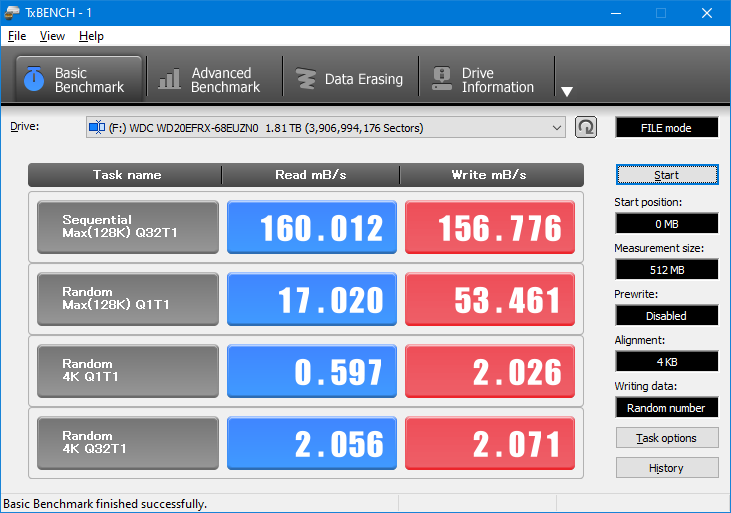Toggle Prewrite Disabled setting
Image resolution: width=731 pixels, height=513 pixels.
tap(667, 316)
